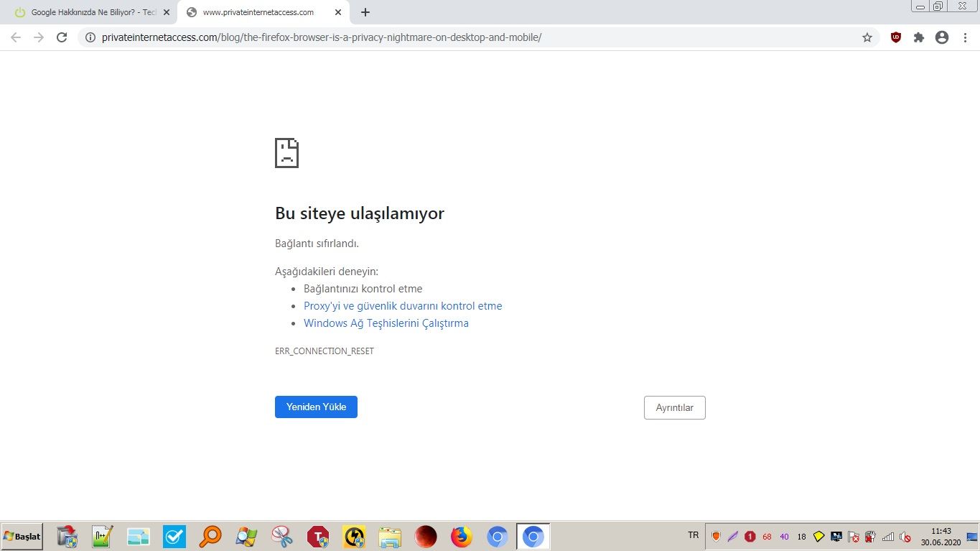The width and height of the screenshot is (980, 551).
Task: Select the www.privateinternetaccess.com tab
Action: click(263, 12)
